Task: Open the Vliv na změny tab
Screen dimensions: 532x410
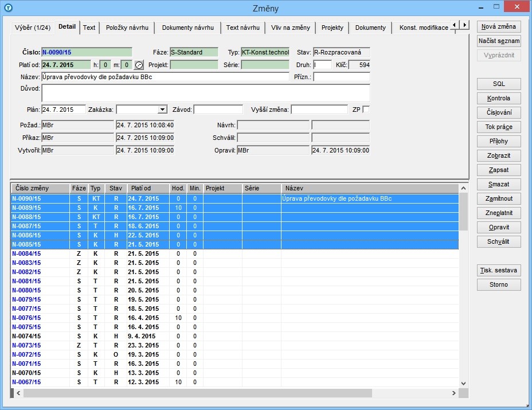Action: click(290, 28)
